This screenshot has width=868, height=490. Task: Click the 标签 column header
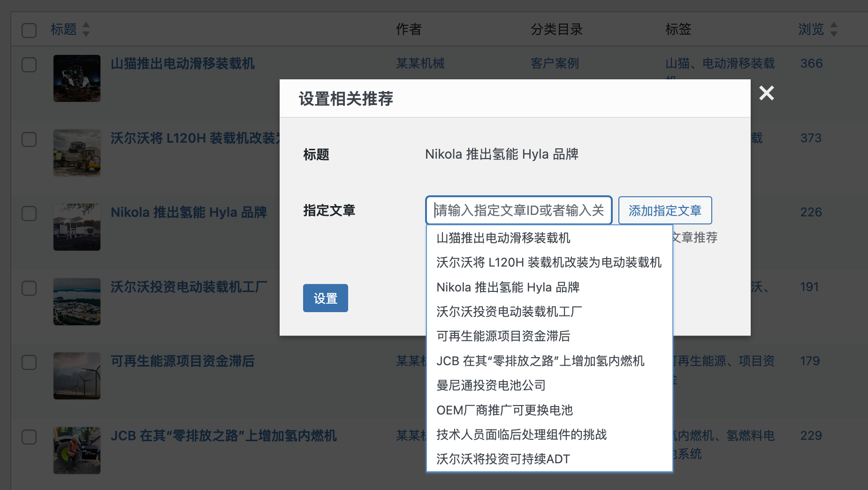678,29
